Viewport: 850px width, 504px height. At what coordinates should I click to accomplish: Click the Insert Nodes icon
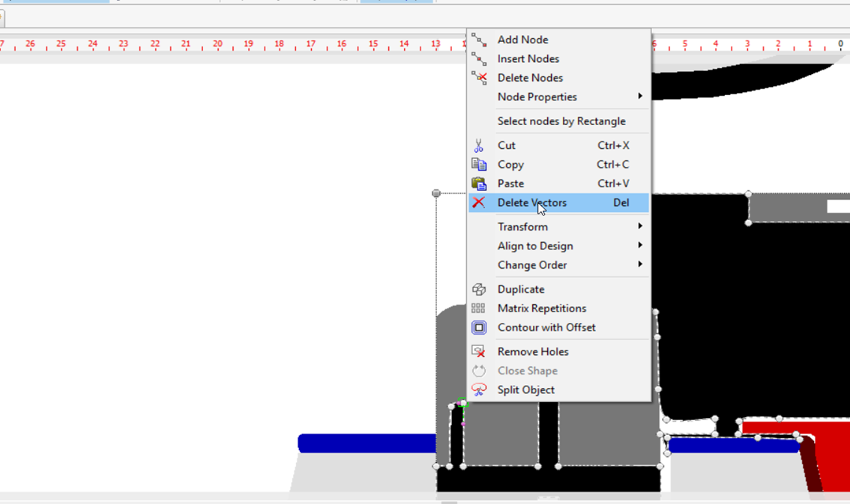click(479, 58)
